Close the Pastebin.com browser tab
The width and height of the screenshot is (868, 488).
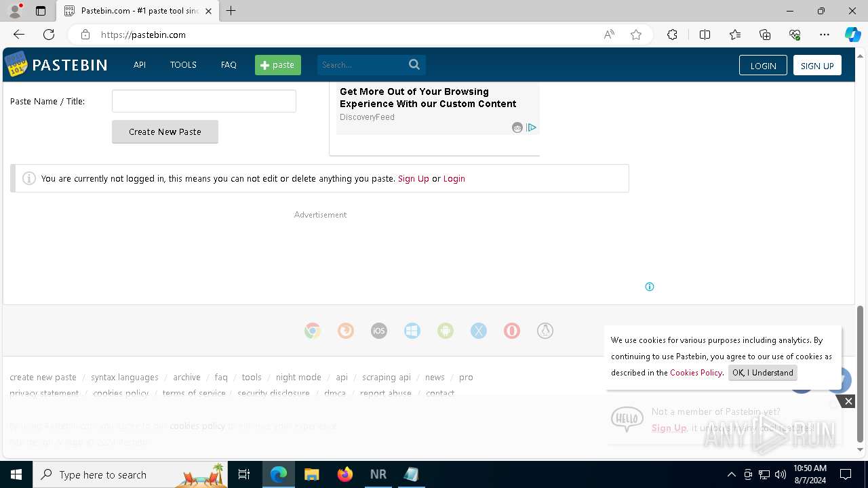click(x=208, y=11)
